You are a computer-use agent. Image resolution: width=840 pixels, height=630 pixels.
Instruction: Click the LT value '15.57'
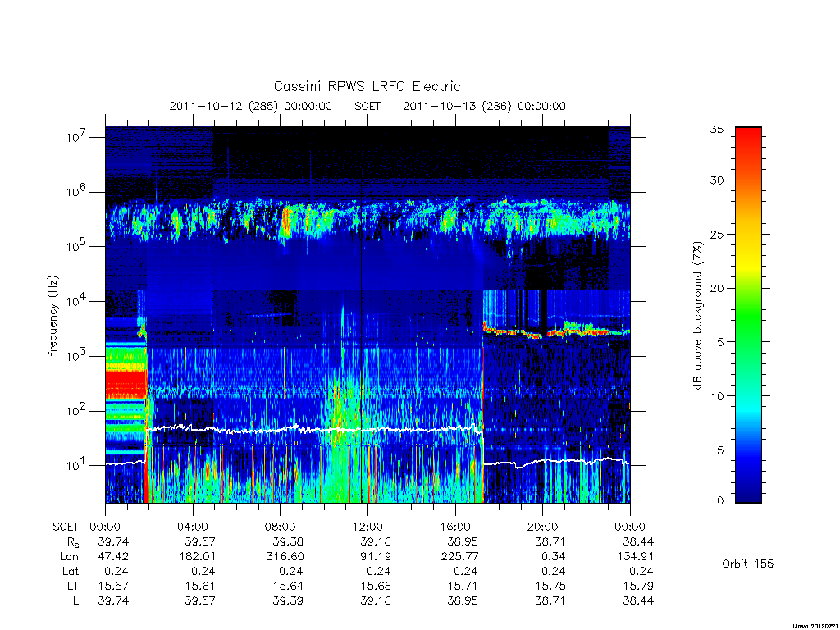pyautogui.click(x=113, y=586)
